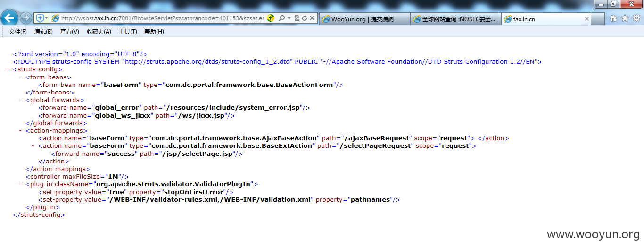Stop loading with the X icon
644x248 pixels.
pyautogui.click(x=313, y=18)
